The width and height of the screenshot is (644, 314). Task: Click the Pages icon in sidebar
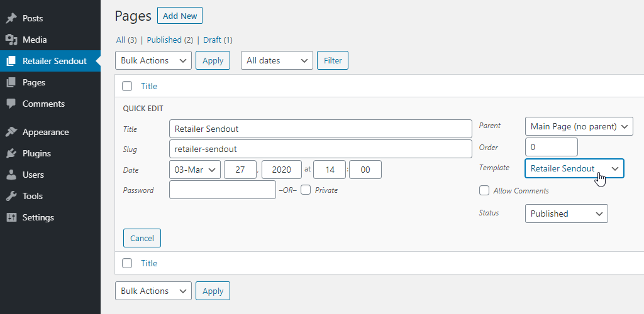pyautogui.click(x=11, y=82)
